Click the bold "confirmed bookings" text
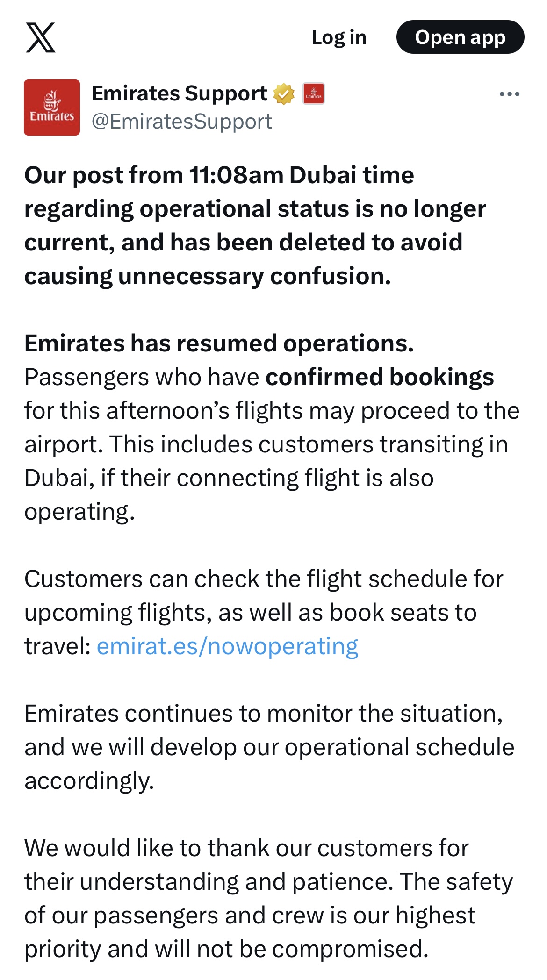Image resolution: width=547 pixels, height=980 pixels. [380, 377]
